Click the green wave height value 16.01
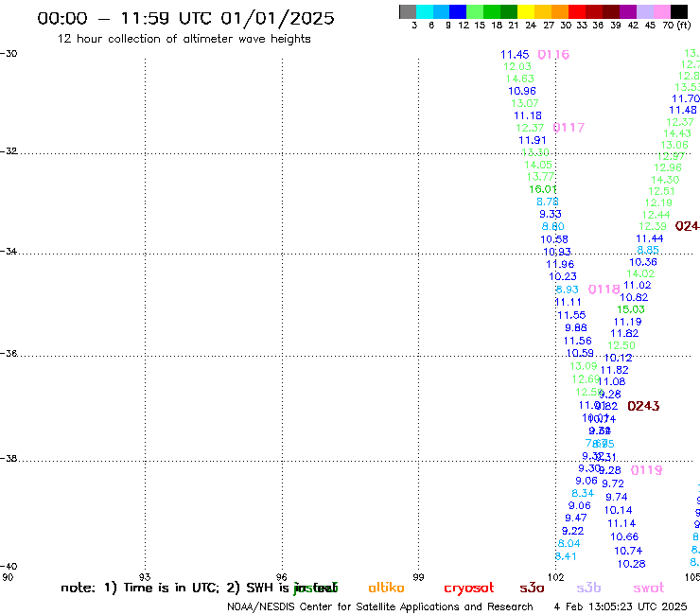 click(543, 189)
